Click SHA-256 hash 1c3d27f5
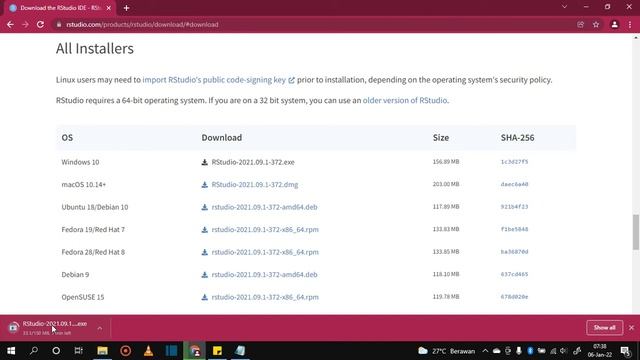Image resolution: width=640 pixels, height=360 pixels. click(x=514, y=162)
